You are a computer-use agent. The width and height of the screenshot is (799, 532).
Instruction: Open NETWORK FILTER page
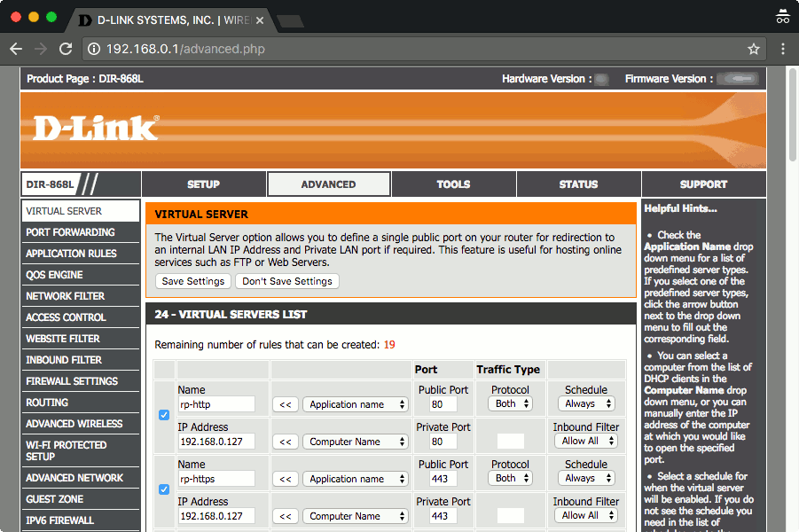coord(81,296)
